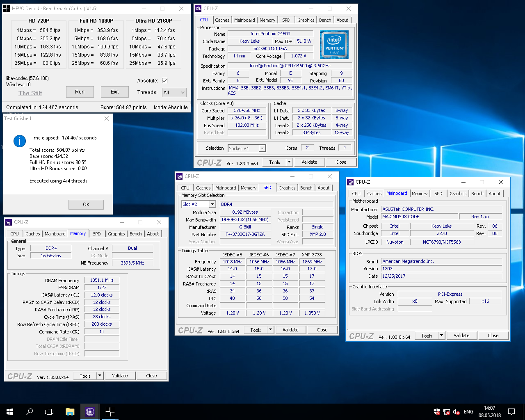The image size is (525, 420).
Task: Click DRAM Frequency 1851.1 MHz value
Action: coord(102,280)
